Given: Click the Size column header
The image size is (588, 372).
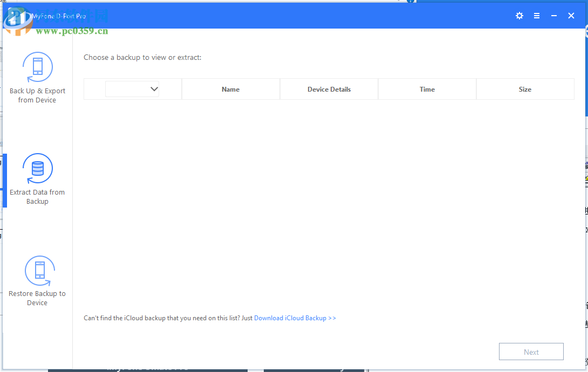Looking at the screenshot, I should click(x=525, y=89).
